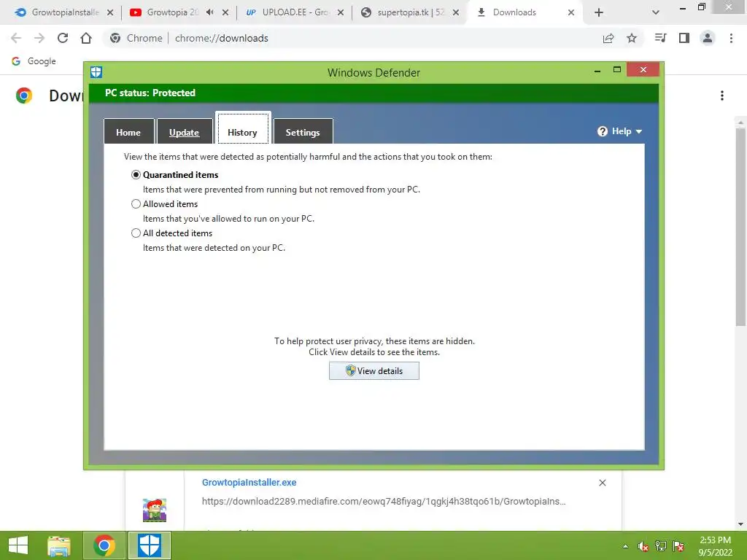Show hidden system tray icons
This screenshot has width=747, height=560.
(625, 546)
